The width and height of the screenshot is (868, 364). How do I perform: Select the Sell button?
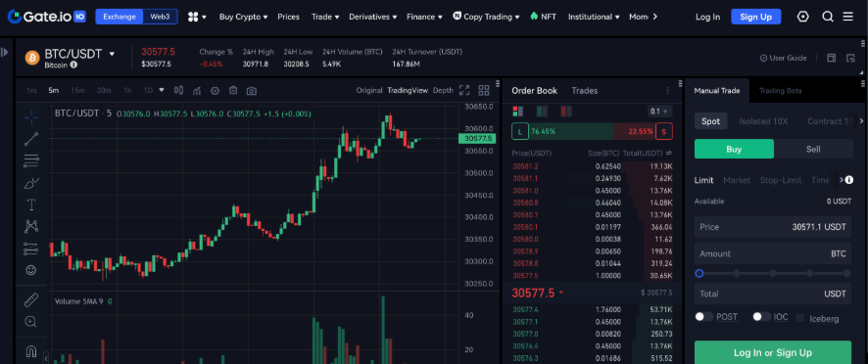(813, 149)
